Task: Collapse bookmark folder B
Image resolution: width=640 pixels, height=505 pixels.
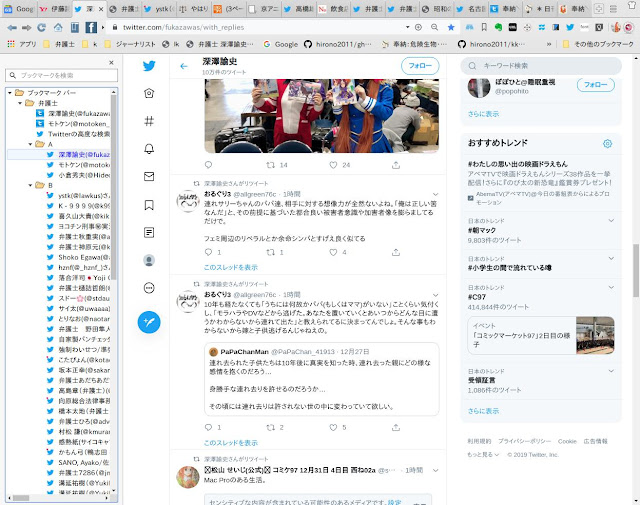Action: [31, 185]
